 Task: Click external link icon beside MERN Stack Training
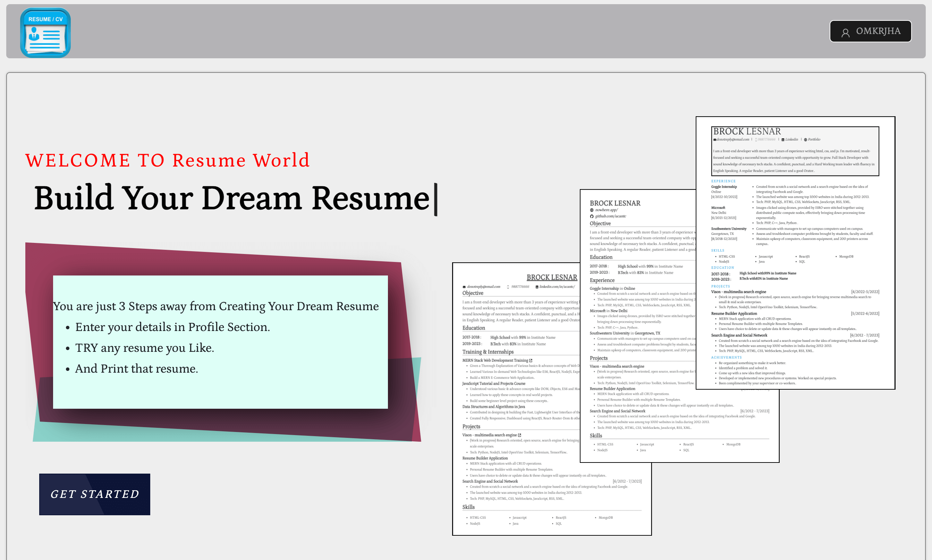click(x=531, y=360)
